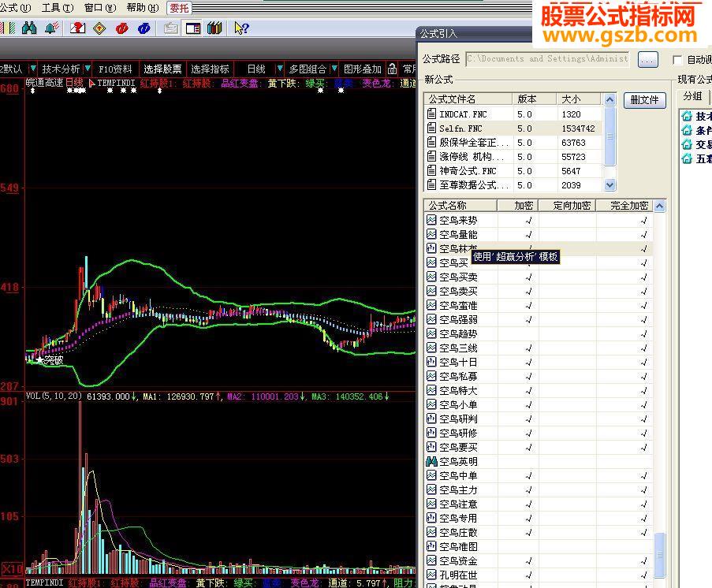Switch to the 分组 tab in the dialog
This screenshot has width=712, height=588.
[693, 95]
